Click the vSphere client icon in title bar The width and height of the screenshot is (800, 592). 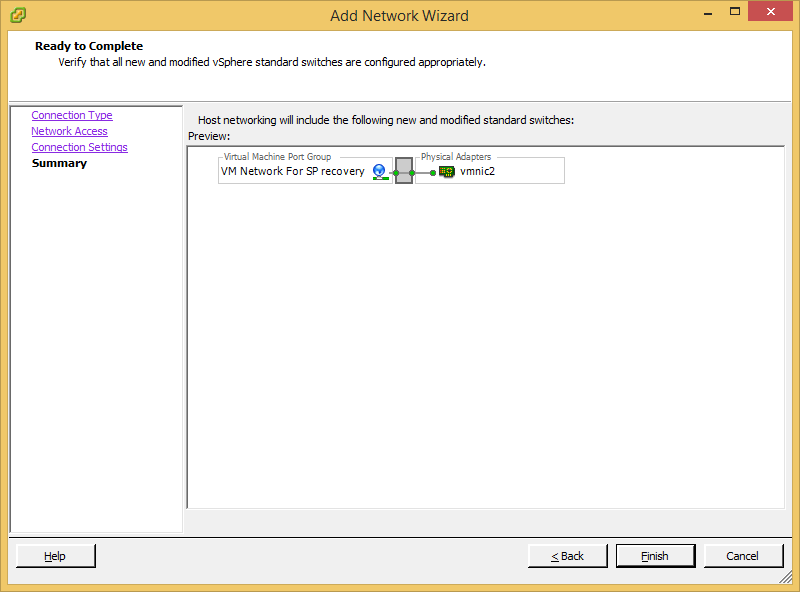coord(18,15)
